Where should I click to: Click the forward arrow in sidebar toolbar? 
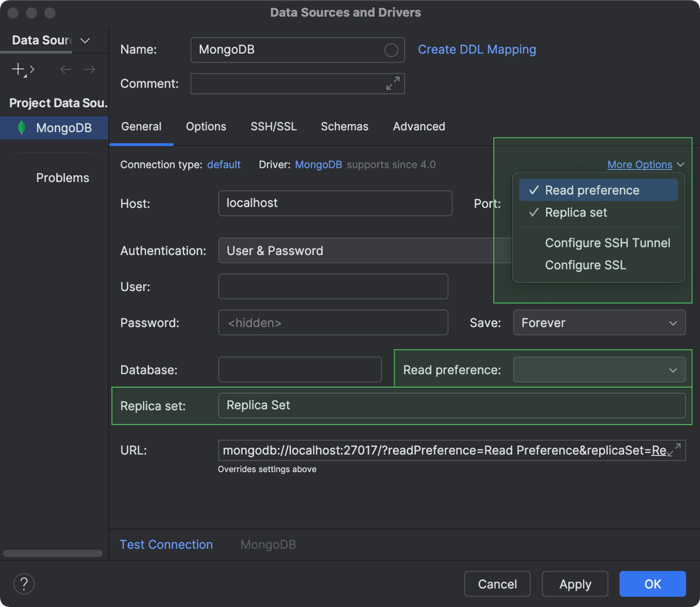click(x=89, y=69)
